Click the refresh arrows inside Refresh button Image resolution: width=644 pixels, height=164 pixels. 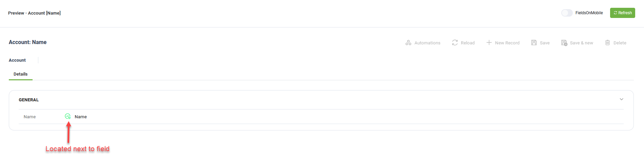coord(615,13)
